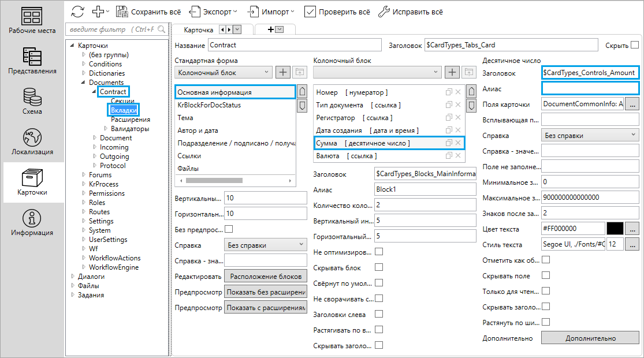Open the Экспорт menu
This screenshot has width=644, height=358.
pyautogui.click(x=213, y=11)
